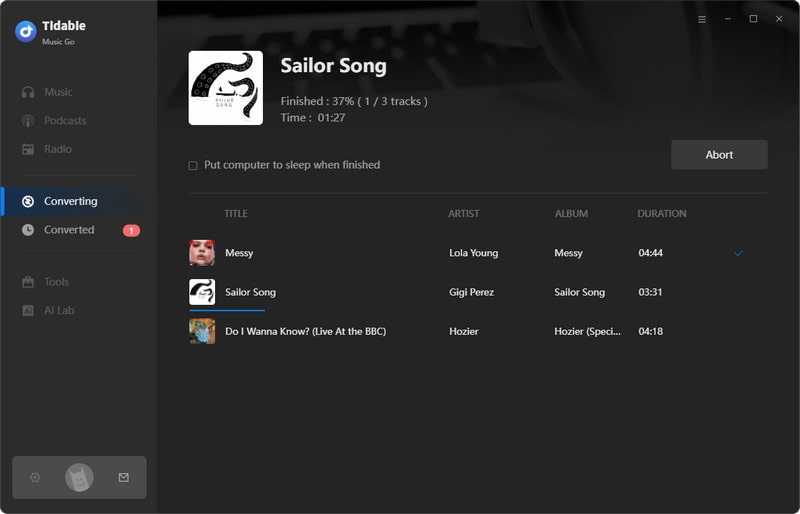
Task: Open the hamburger menu icon in the title bar
Action: point(702,19)
